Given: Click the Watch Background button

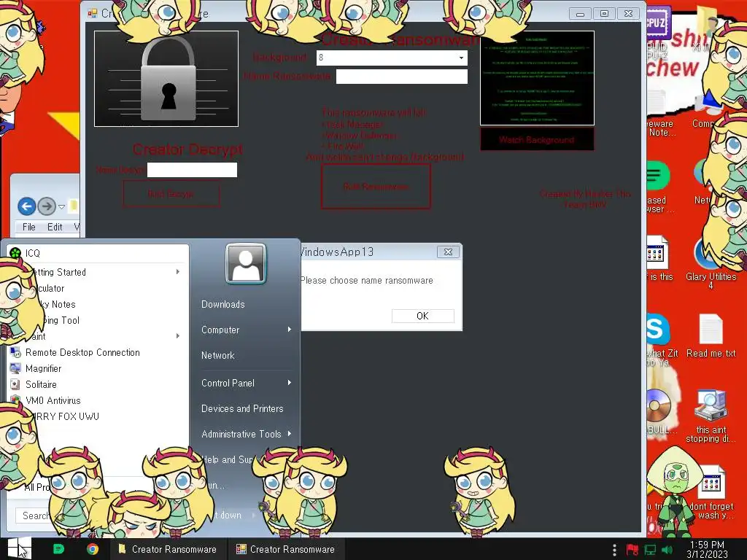Looking at the screenshot, I should point(536,139).
